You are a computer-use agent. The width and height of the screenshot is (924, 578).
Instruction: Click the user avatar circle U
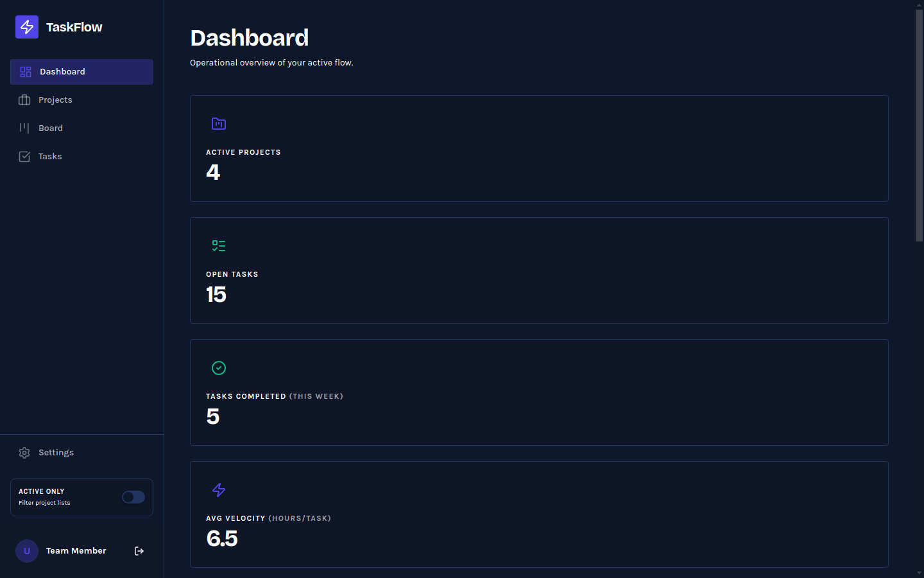pos(27,551)
